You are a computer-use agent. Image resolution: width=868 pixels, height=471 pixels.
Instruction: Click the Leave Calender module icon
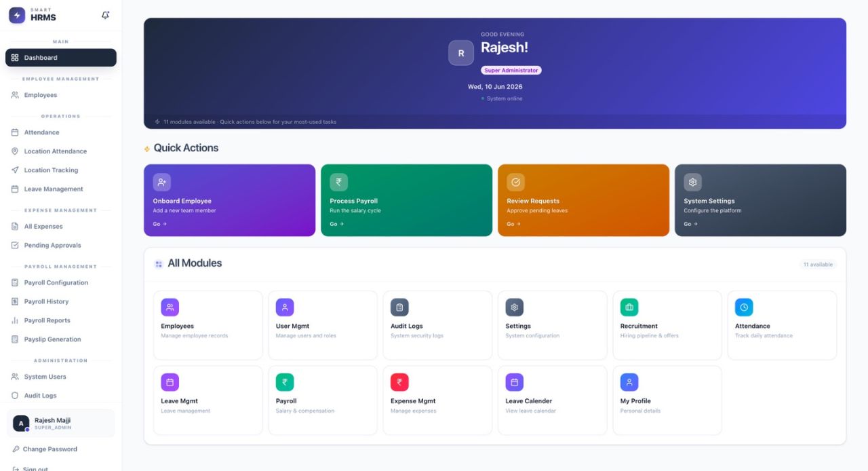515,382
